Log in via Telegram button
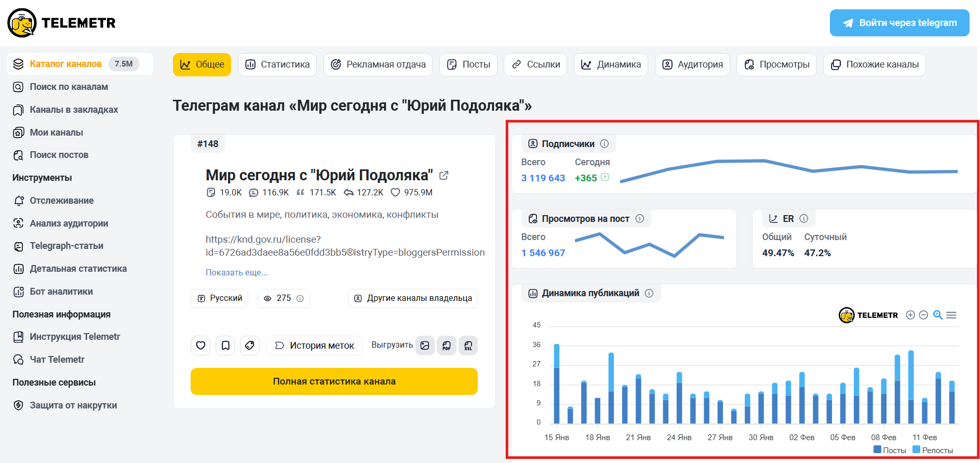The height and width of the screenshot is (463, 980). click(900, 23)
